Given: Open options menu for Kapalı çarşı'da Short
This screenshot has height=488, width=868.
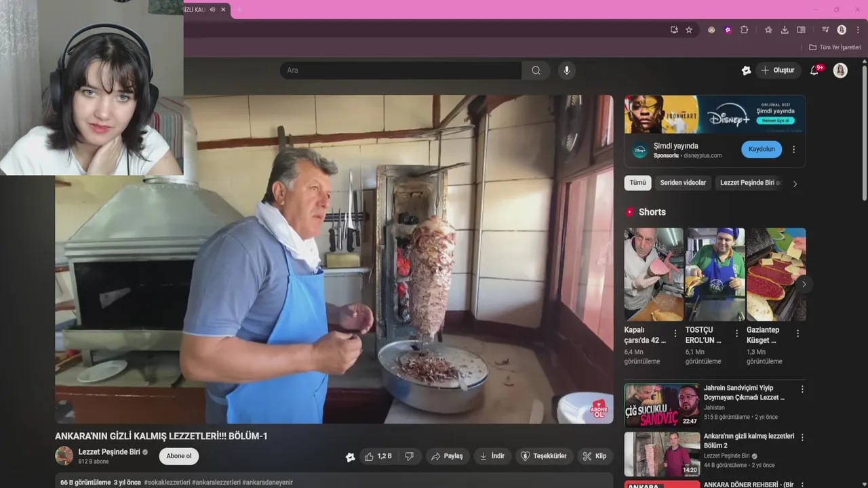Looking at the screenshot, I should point(675,333).
